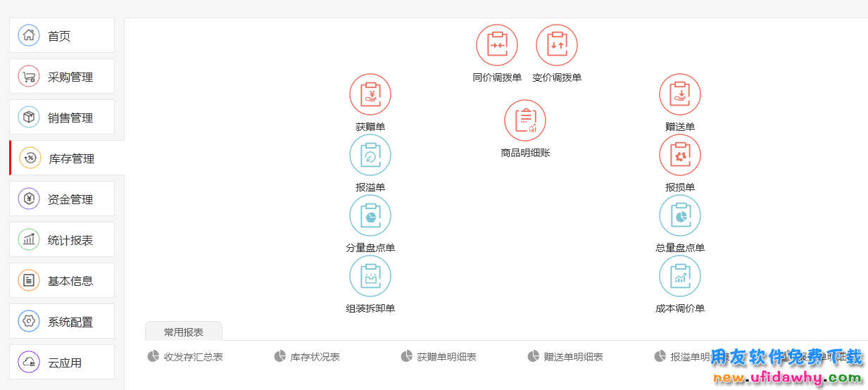Select 采购管理 in the sidebar

[x=62, y=77]
